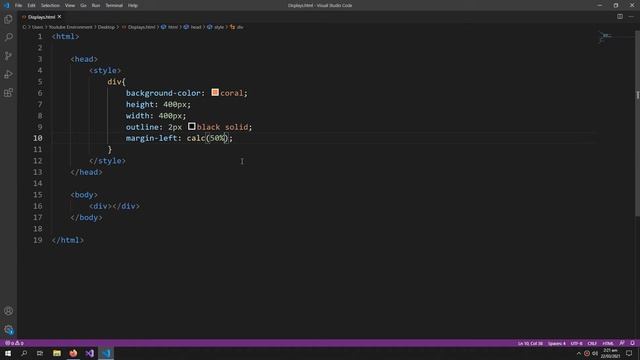Open the Windows Start menu
640x360 pixels.
point(8,353)
